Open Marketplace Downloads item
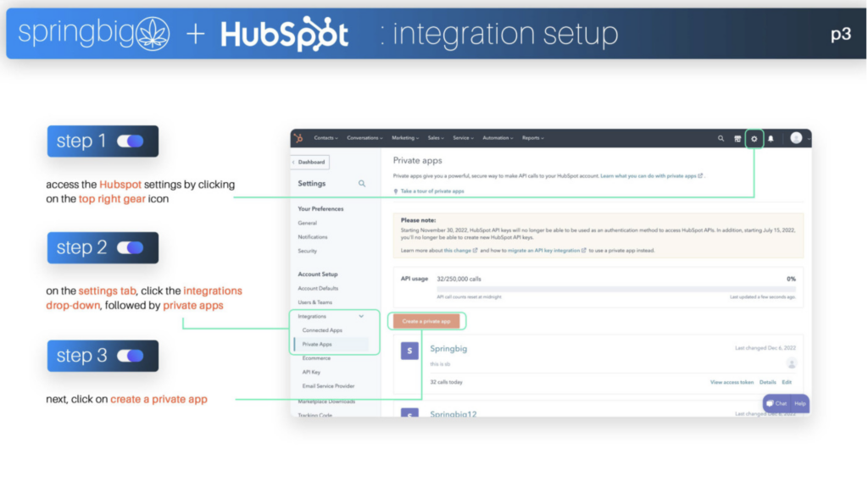This screenshot has width=868, height=487. point(326,401)
